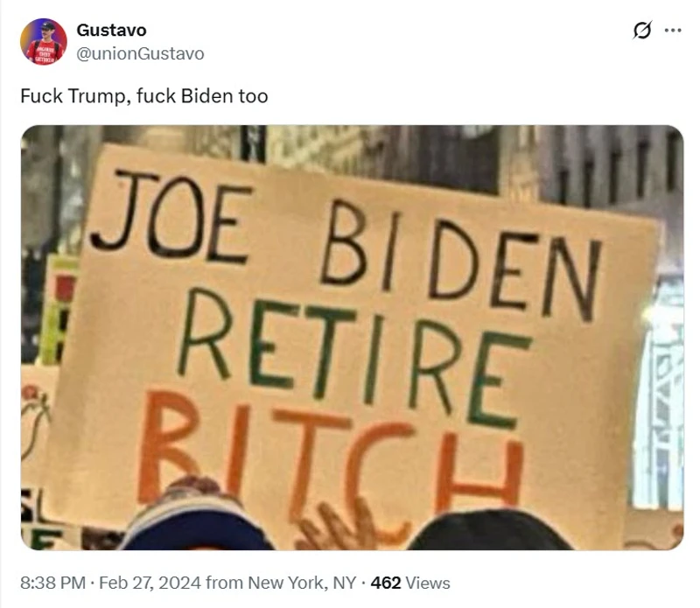700x608 pixels.
Task: Open the display name Gustavo
Action: [x=112, y=31]
